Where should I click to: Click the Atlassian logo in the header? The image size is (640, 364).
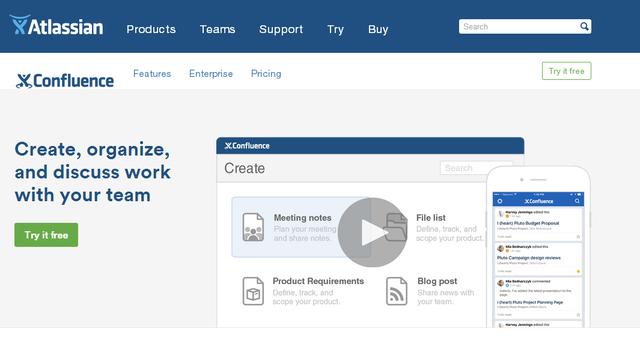coord(57,25)
